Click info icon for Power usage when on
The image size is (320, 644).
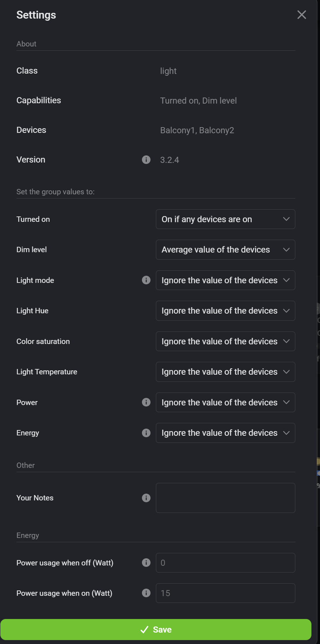[146, 593]
